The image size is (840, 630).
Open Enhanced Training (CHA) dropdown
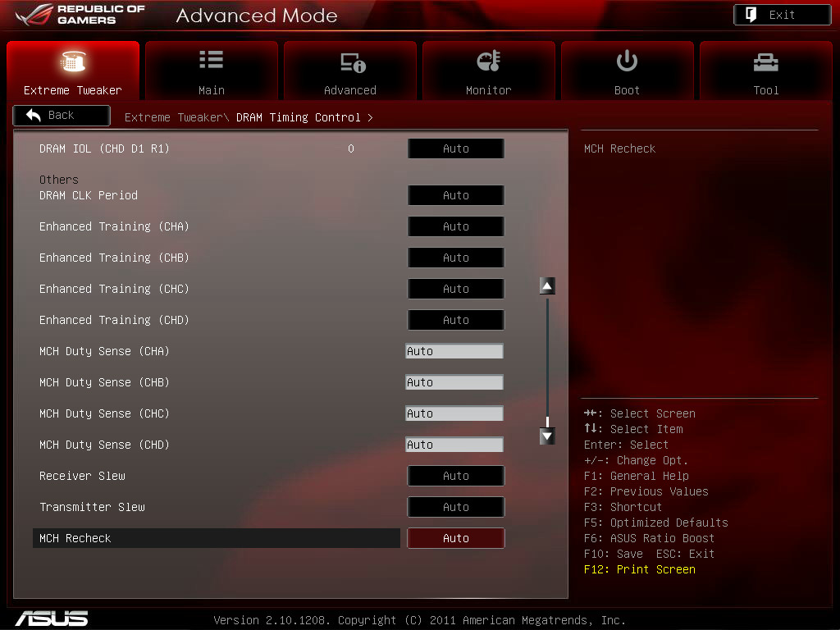point(456,226)
